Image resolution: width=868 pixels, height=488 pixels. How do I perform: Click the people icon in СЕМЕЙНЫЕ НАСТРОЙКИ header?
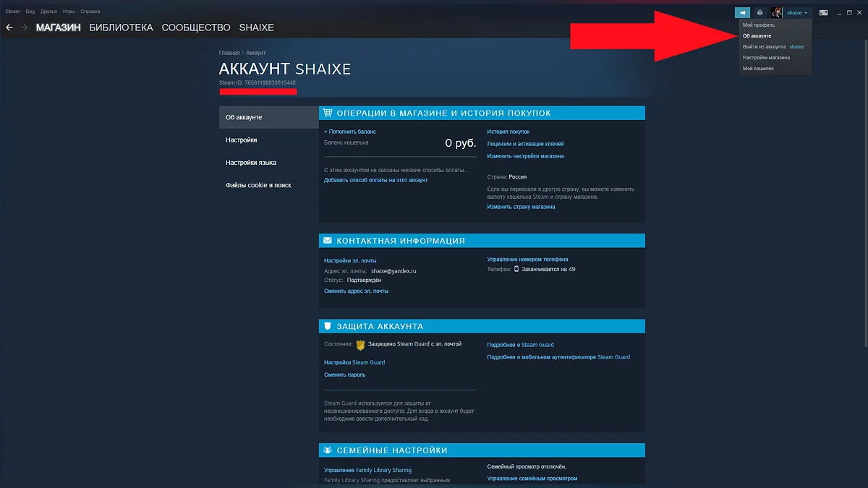[328, 450]
